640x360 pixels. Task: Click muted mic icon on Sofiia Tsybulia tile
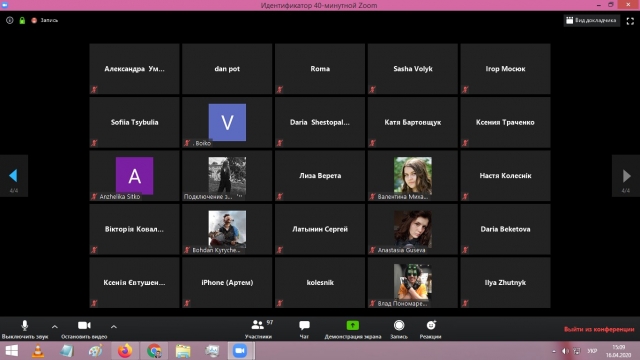pyautogui.click(x=94, y=143)
